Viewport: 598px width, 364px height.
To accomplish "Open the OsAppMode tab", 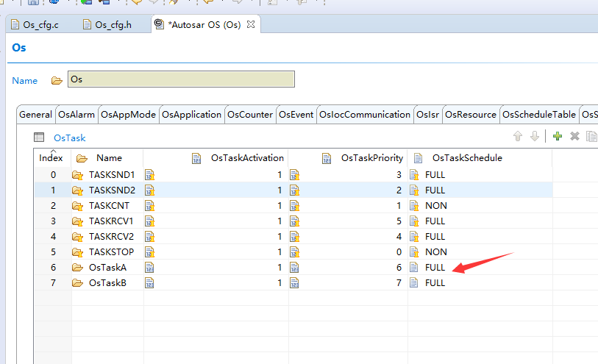I will (x=128, y=115).
